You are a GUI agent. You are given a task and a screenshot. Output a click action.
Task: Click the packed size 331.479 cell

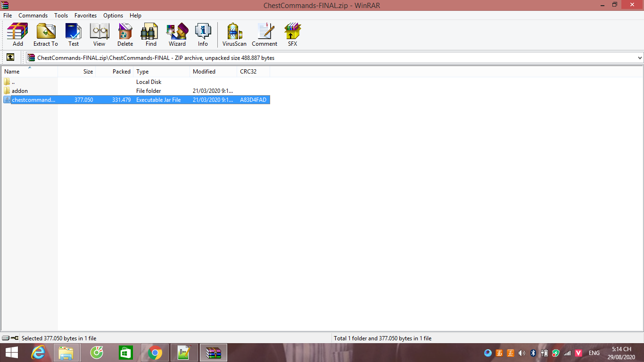pos(122,100)
